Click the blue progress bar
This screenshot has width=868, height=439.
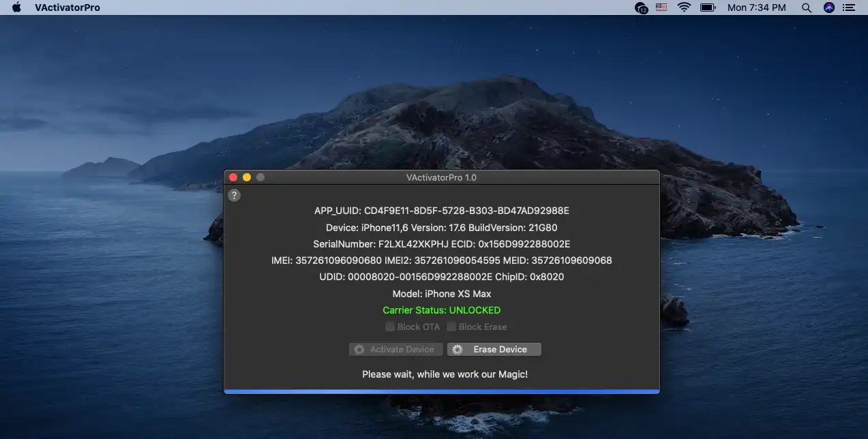click(442, 391)
